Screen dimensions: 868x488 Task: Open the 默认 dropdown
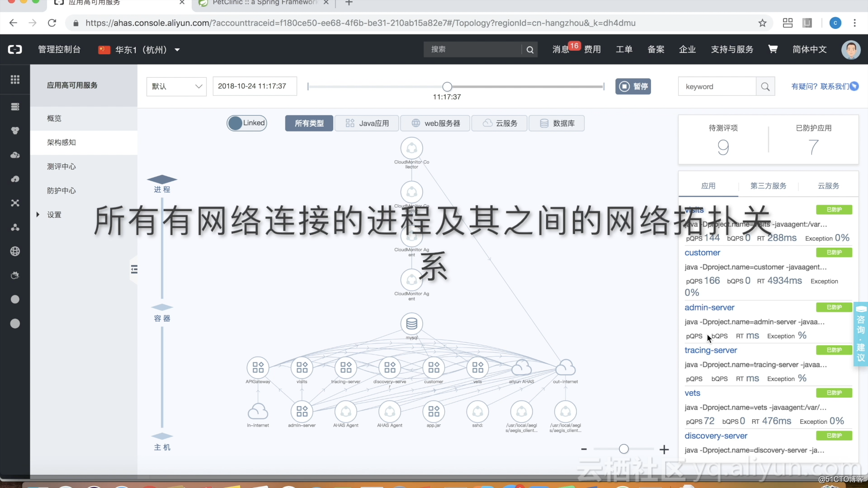(176, 86)
